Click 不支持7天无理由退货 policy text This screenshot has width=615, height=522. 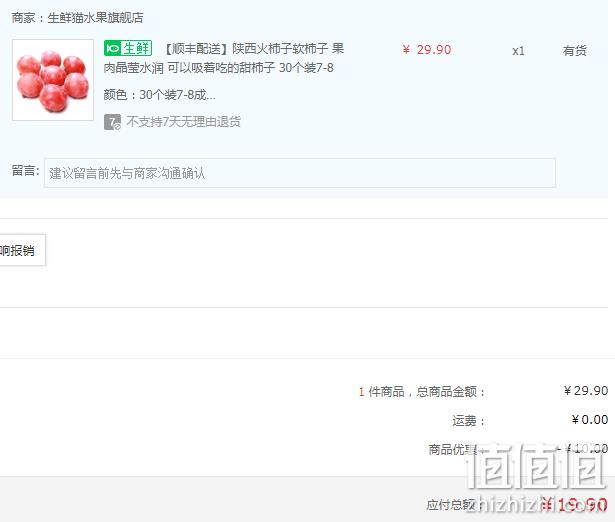183,122
